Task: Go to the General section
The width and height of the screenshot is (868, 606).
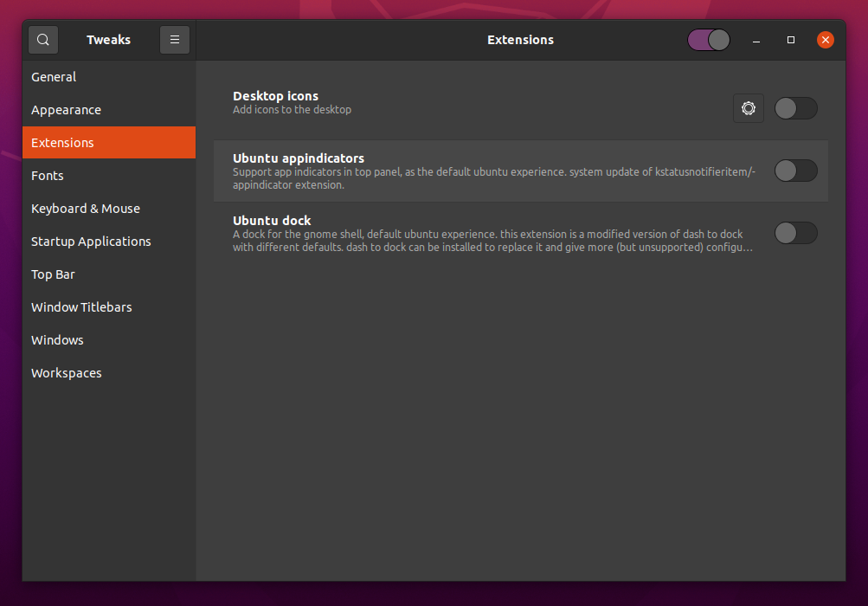Action: (x=109, y=77)
